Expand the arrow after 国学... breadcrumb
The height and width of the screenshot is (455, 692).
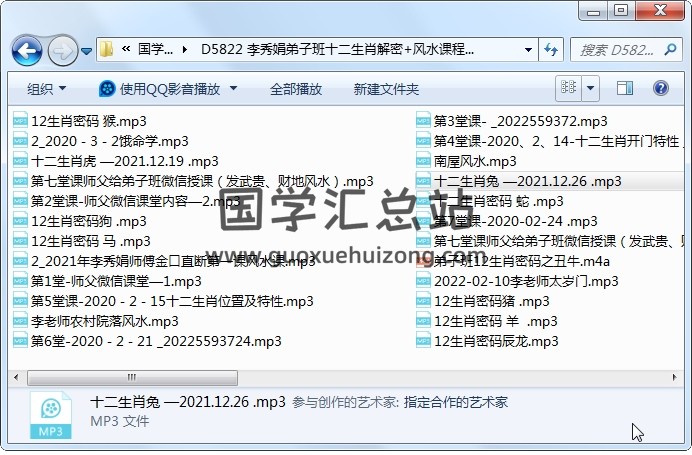coord(184,49)
